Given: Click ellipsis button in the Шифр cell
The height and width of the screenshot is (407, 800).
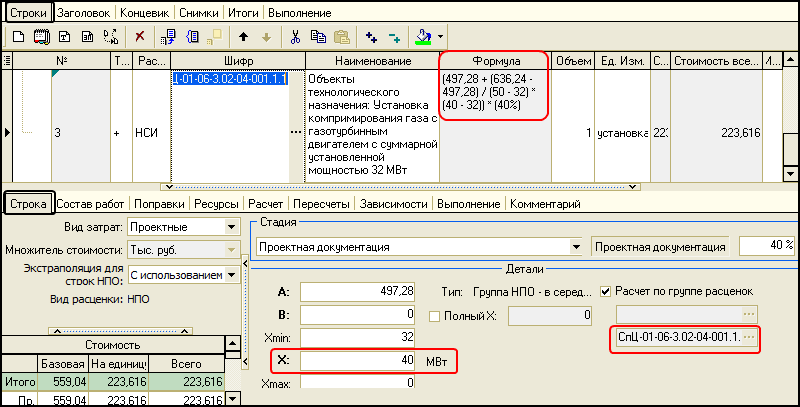Looking at the screenshot, I should (x=294, y=132).
